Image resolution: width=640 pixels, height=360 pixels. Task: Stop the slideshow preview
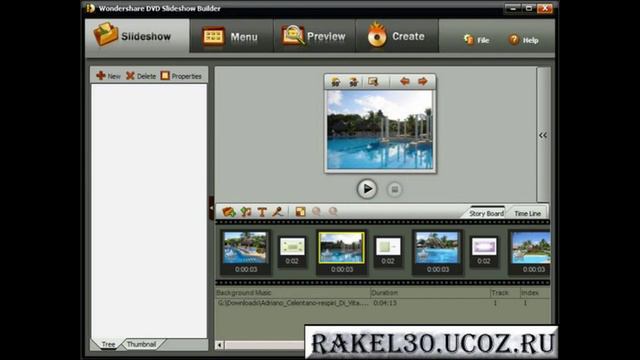[x=394, y=189]
